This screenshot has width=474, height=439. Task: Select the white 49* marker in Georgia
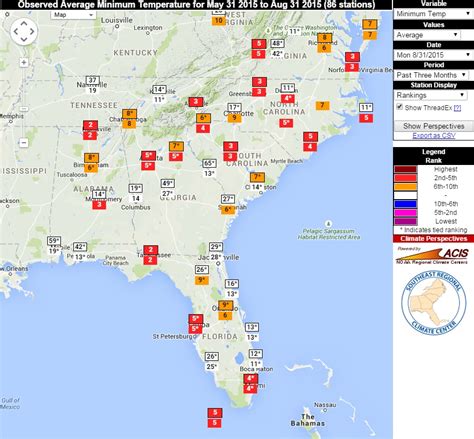coord(167,183)
